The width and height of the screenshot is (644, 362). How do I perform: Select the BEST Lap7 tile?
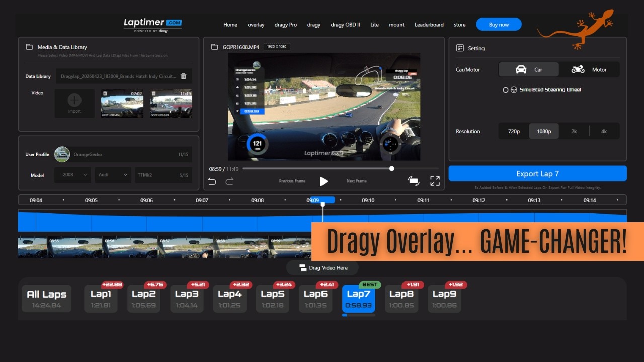[x=359, y=299]
